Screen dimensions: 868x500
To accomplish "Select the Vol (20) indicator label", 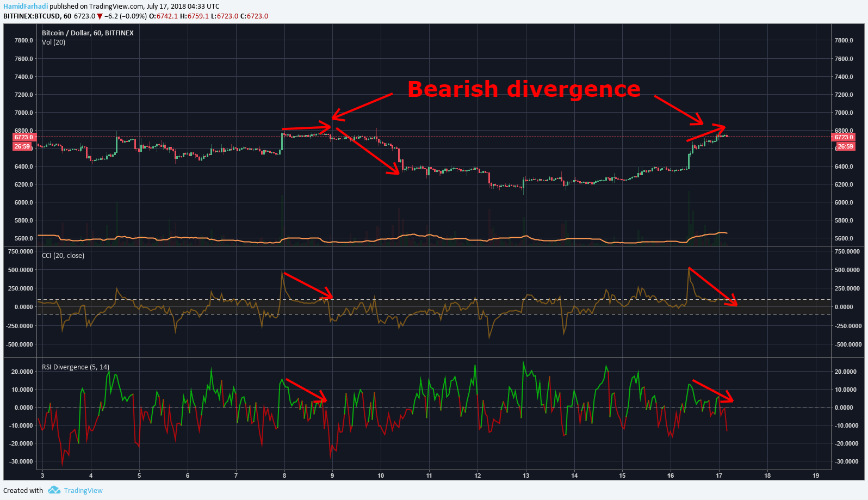I will (53, 42).
